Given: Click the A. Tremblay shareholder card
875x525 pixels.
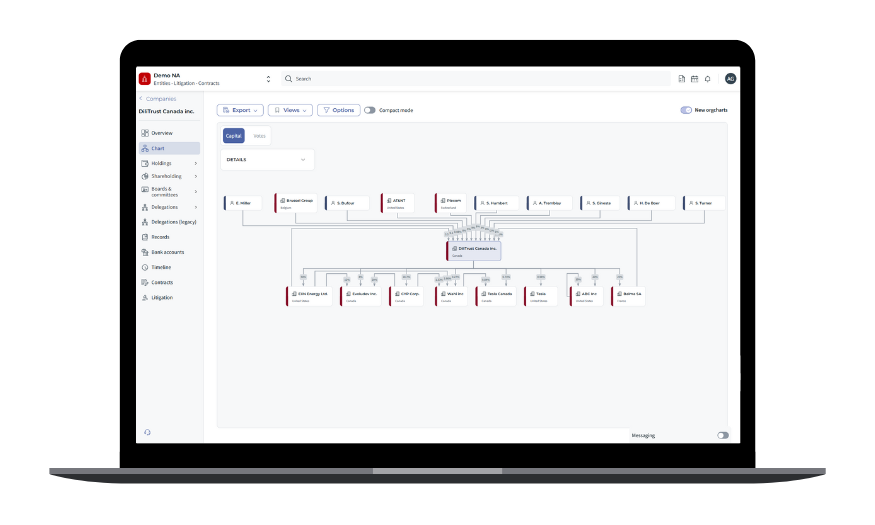Looking at the screenshot, I should (x=550, y=203).
